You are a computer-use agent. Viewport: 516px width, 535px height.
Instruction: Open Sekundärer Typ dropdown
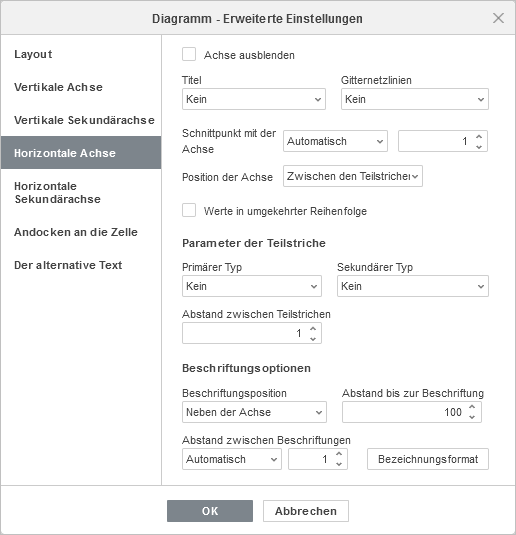pos(413,286)
